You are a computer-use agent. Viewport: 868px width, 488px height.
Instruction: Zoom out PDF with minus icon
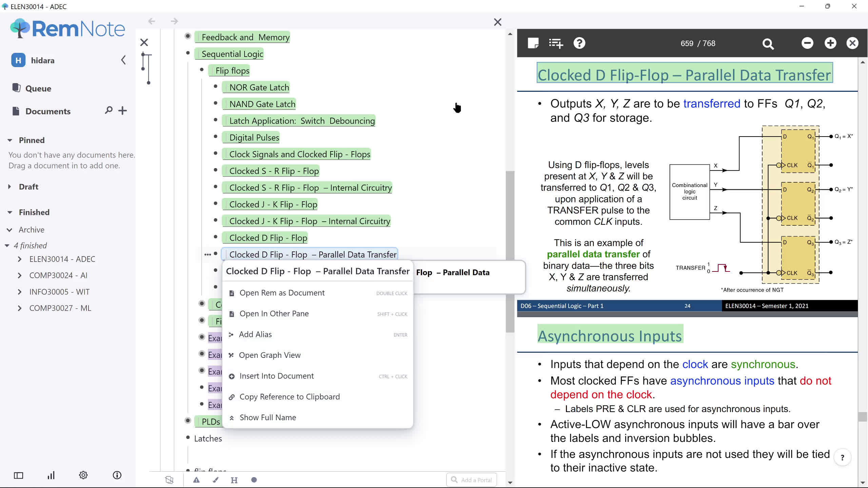807,43
